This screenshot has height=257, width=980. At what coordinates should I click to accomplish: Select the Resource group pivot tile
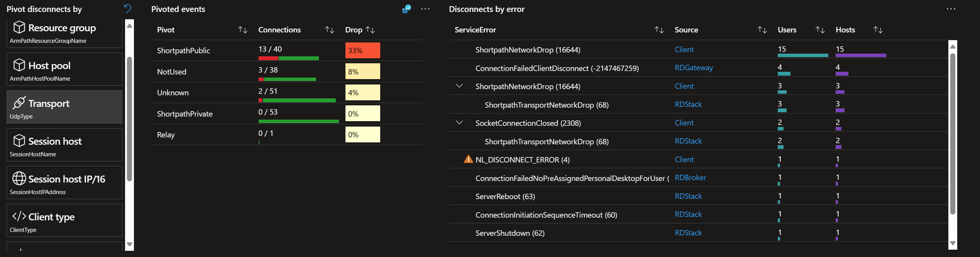point(64,33)
